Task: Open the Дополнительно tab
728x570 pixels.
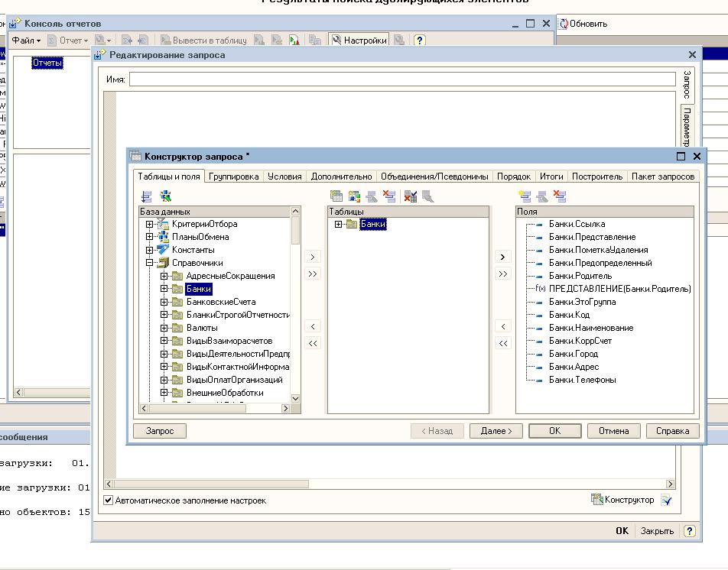Action: coord(341,177)
